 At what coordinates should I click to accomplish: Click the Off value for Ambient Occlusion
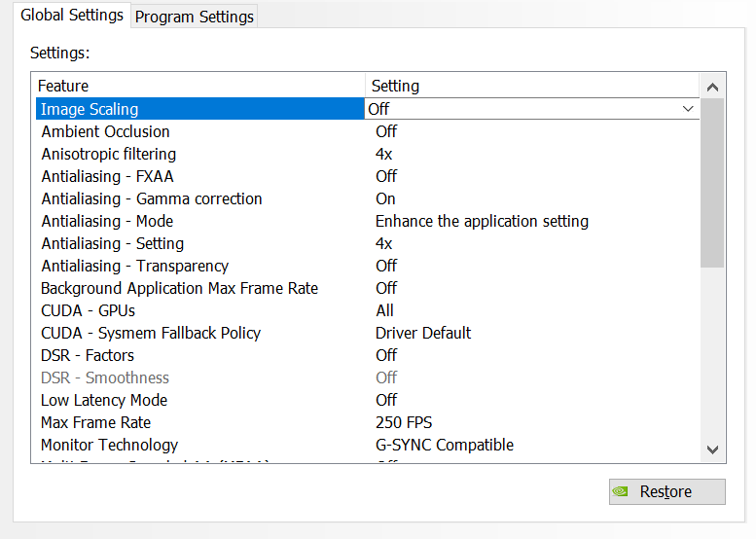[x=386, y=131]
